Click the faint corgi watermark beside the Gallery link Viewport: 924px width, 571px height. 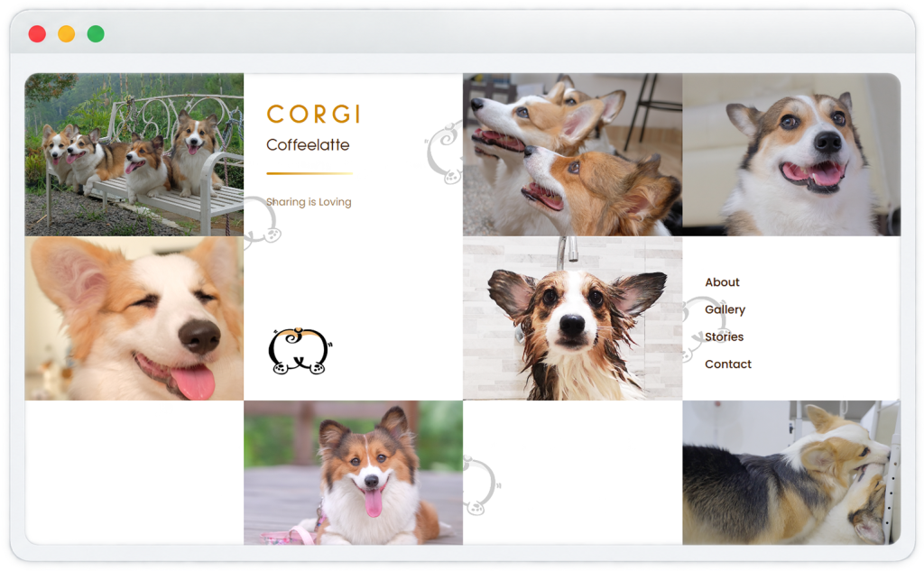[696, 329]
